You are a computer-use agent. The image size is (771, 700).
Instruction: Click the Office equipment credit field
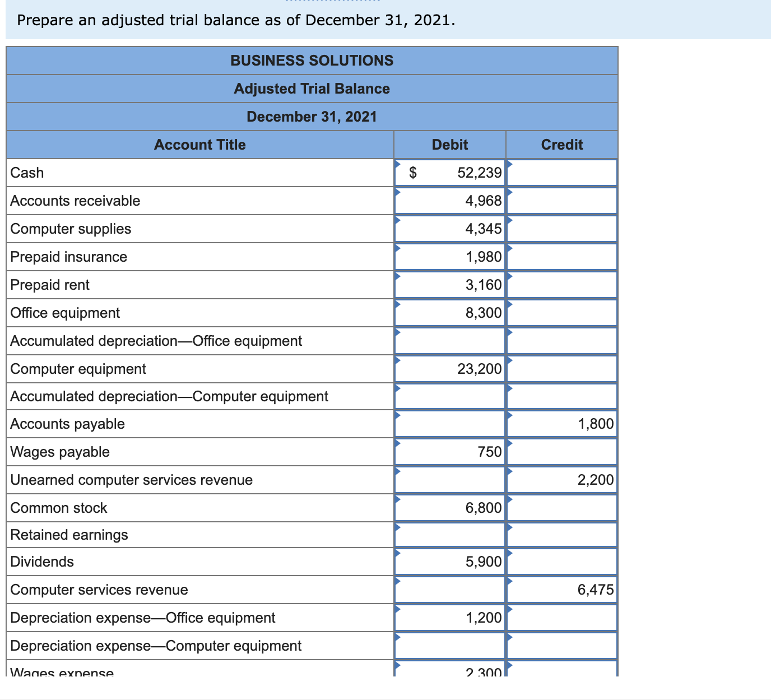562,313
